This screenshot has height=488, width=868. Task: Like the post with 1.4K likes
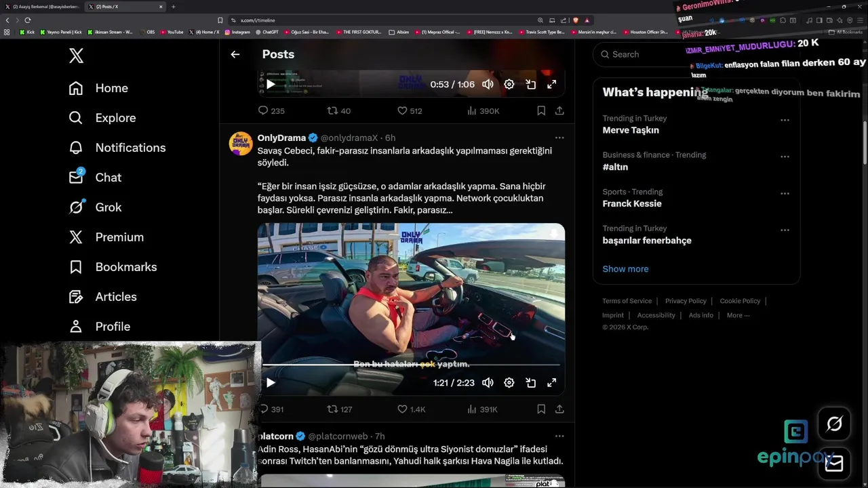(411, 409)
